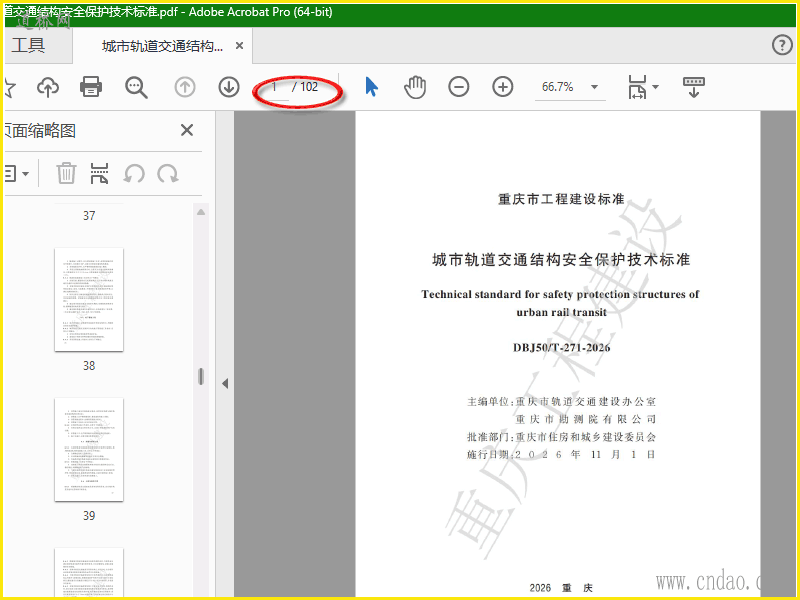The image size is (800, 600).
Task: Click the document title 城市轨道交通结构安全保护技术标准
Action: [x=561, y=260]
